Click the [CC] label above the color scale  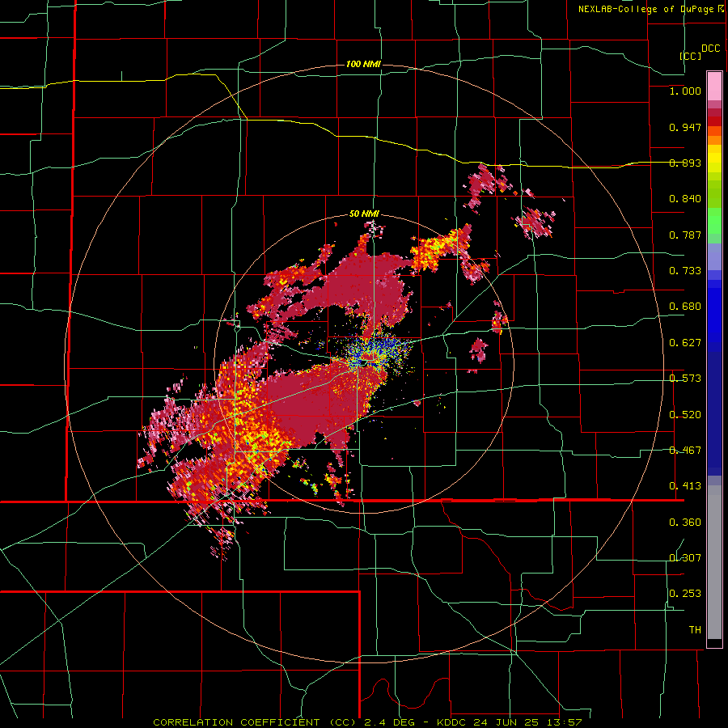[x=691, y=56]
